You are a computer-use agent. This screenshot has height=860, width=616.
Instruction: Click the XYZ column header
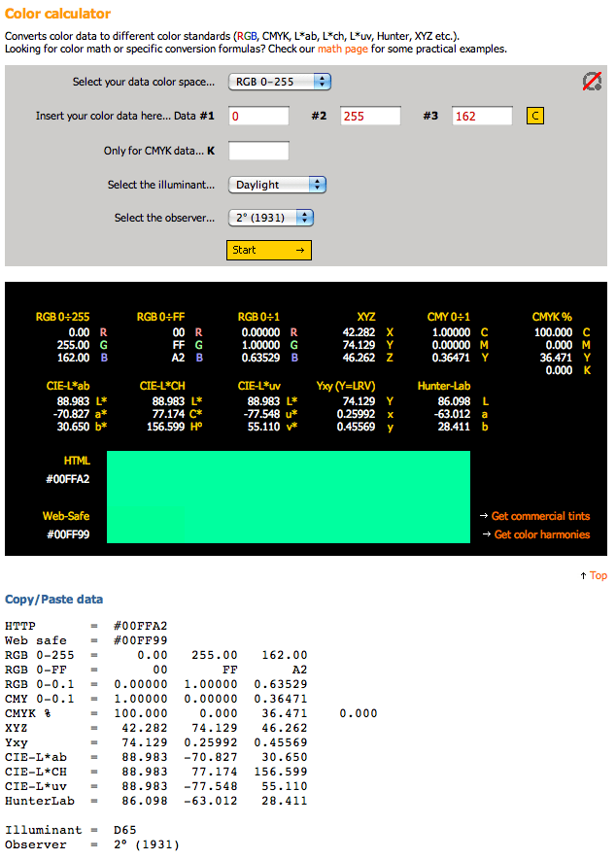point(366,317)
